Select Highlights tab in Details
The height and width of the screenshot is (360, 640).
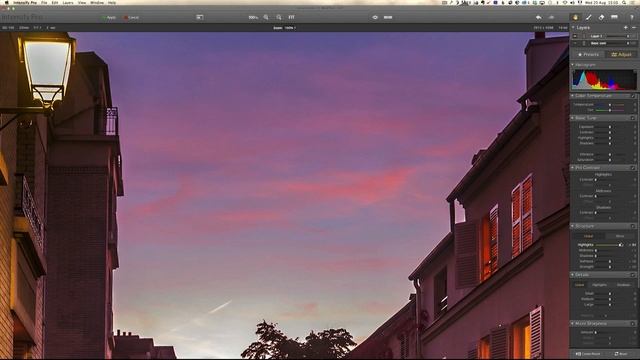point(600,285)
